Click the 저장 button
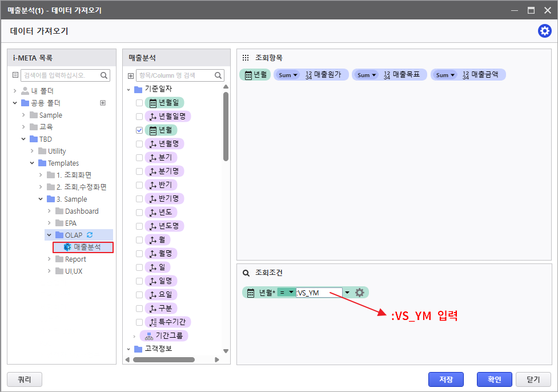 click(445, 379)
